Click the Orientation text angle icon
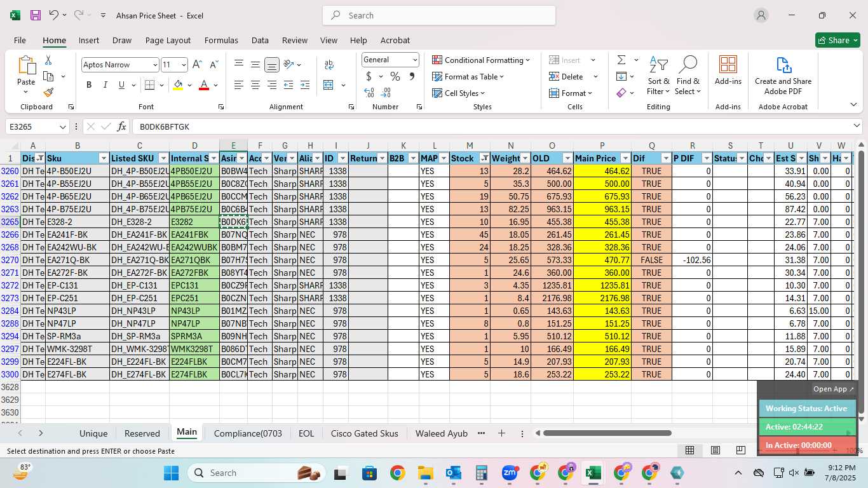The width and height of the screenshot is (868, 488). click(289, 65)
